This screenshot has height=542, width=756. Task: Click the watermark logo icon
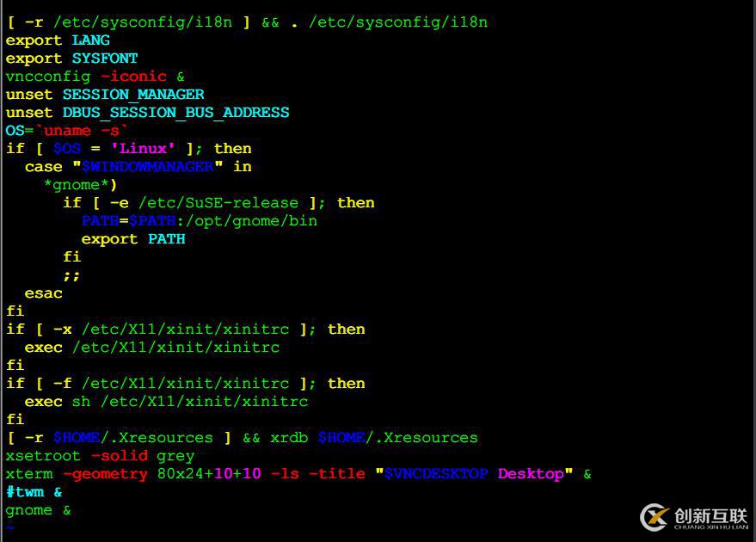pyautogui.click(x=655, y=517)
